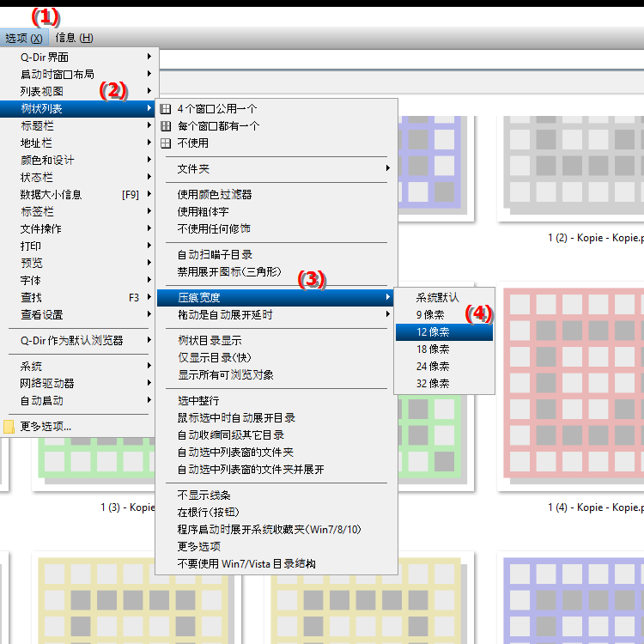This screenshot has width=644, height=644.
Task: Toggle 使用粗体字
Action: [x=276, y=212]
